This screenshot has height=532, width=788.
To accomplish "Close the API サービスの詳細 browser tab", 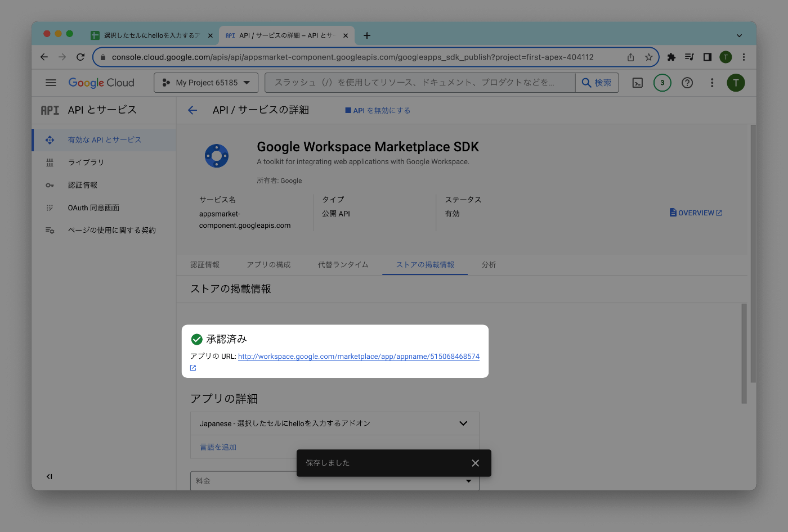I will (345, 35).
